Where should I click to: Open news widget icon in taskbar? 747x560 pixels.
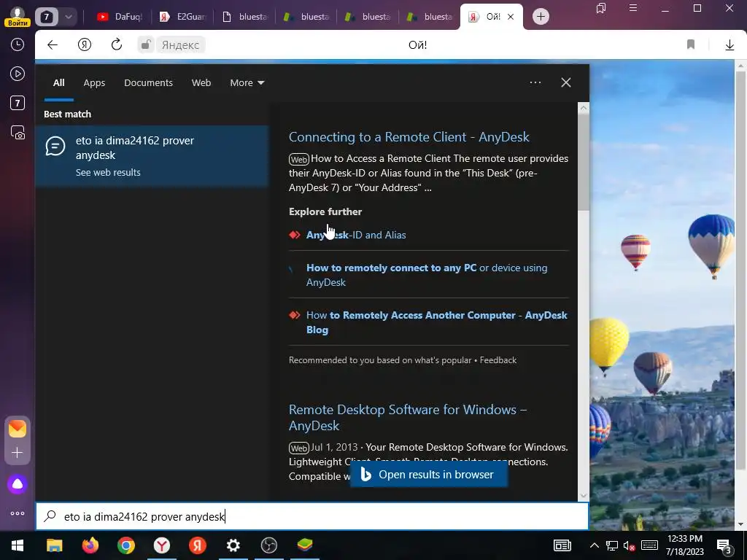(x=562, y=545)
